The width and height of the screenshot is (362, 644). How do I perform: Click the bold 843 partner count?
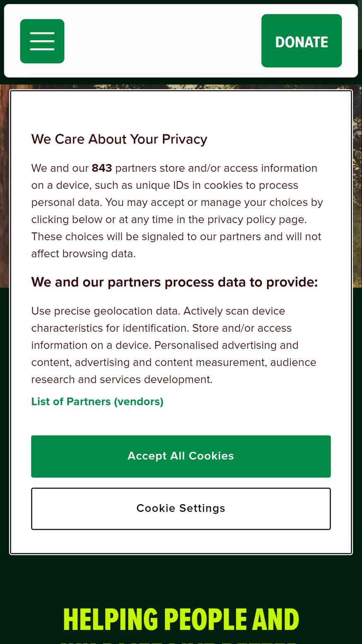[102, 168]
